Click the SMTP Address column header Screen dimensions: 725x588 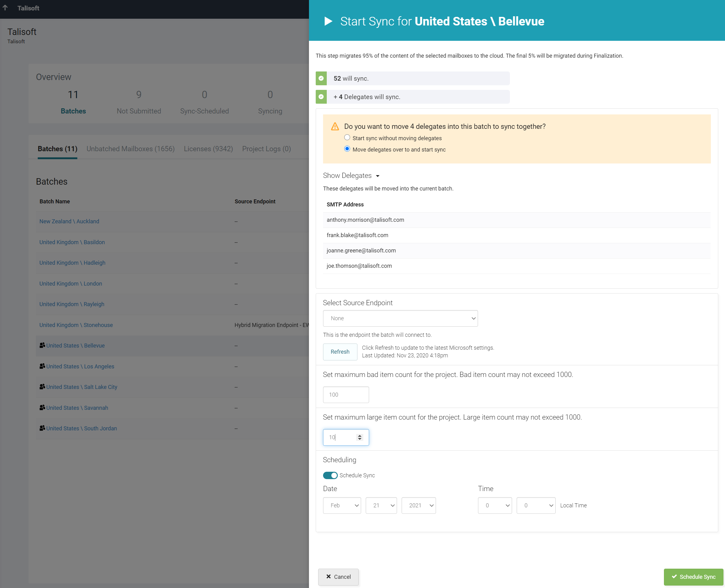point(345,204)
